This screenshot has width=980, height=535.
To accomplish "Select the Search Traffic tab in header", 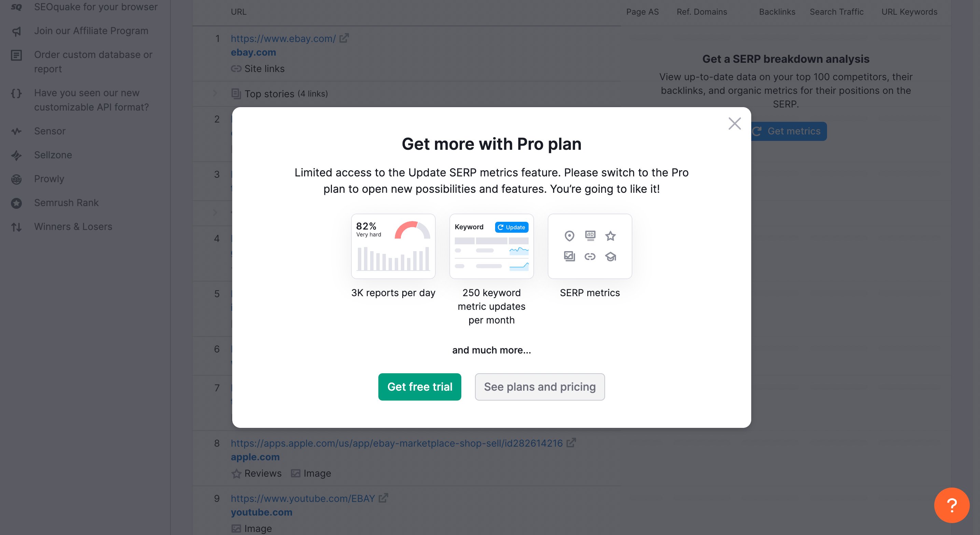I will point(836,12).
